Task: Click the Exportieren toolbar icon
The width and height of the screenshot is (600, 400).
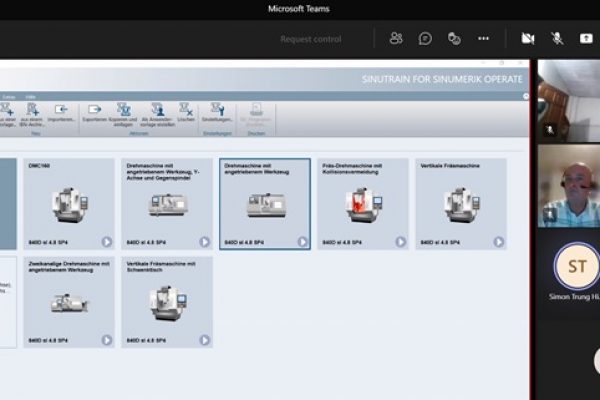Action: click(x=95, y=110)
